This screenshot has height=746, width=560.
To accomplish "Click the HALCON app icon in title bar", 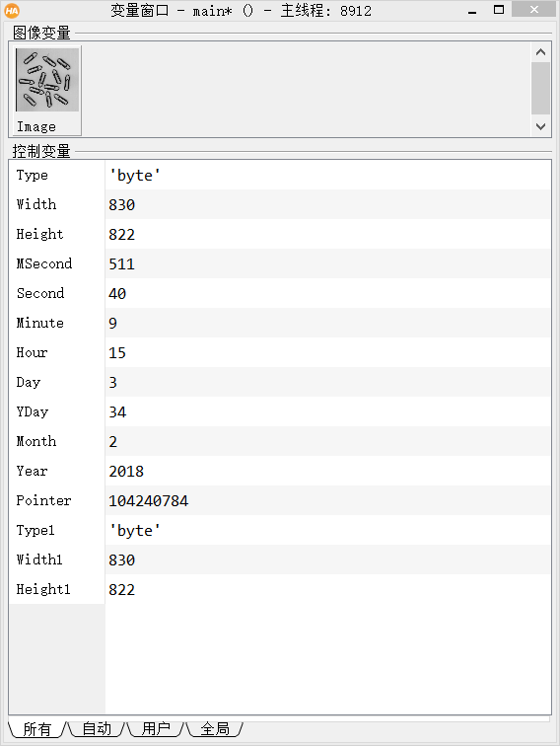I will (x=12, y=11).
